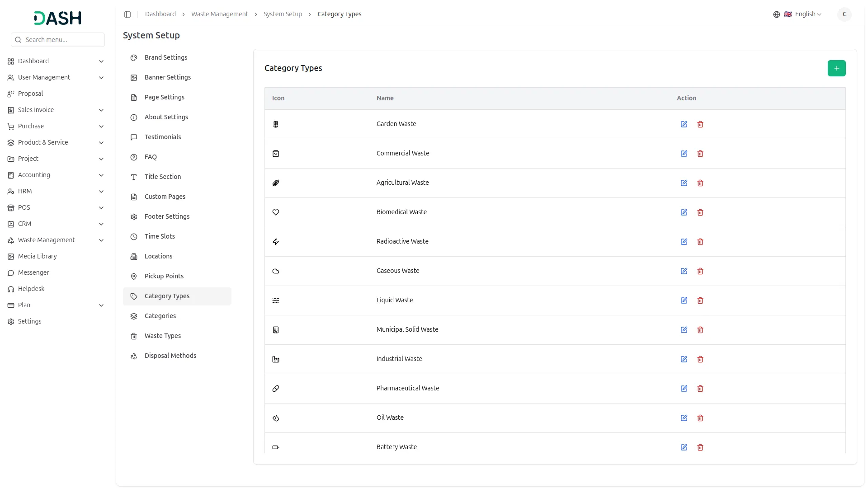Delete the Industrial Waste row
This screenshot has height=488, width=868.
point(700,359)
